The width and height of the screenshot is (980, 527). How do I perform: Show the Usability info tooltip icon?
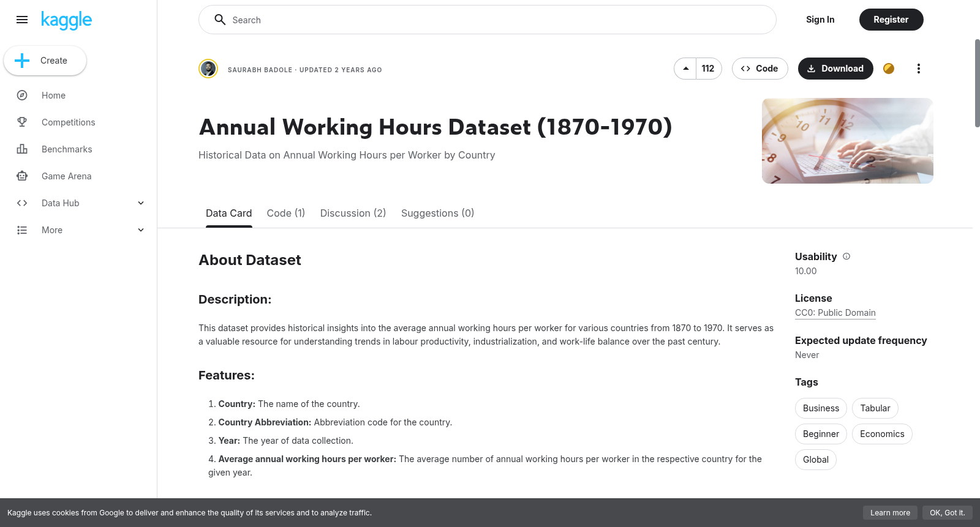pos(846,256)
